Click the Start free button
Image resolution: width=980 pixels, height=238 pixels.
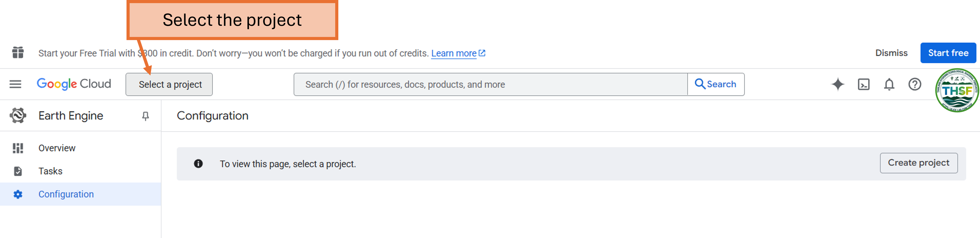coord(948,53)
